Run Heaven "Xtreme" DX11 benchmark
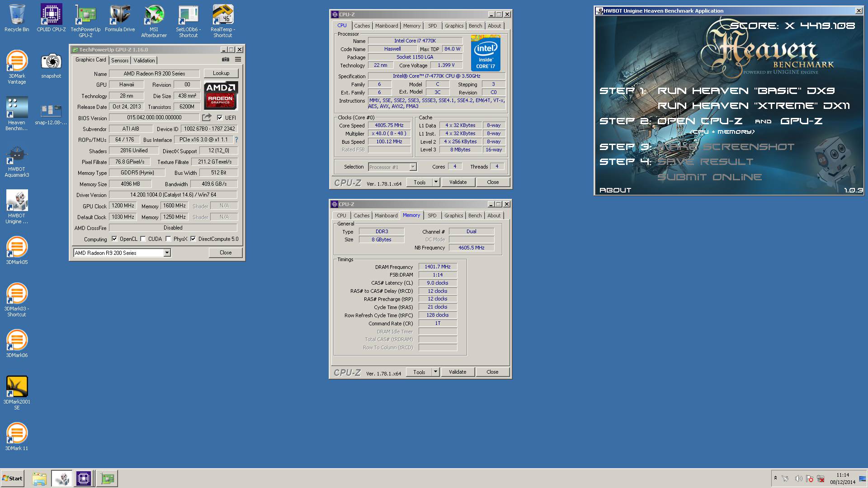 [754, 106]
